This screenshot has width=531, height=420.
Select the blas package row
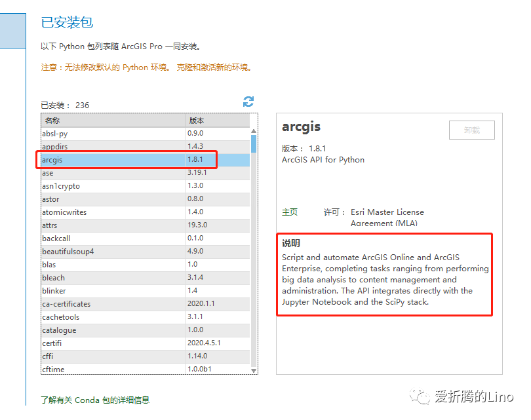(x=146, y=265)
